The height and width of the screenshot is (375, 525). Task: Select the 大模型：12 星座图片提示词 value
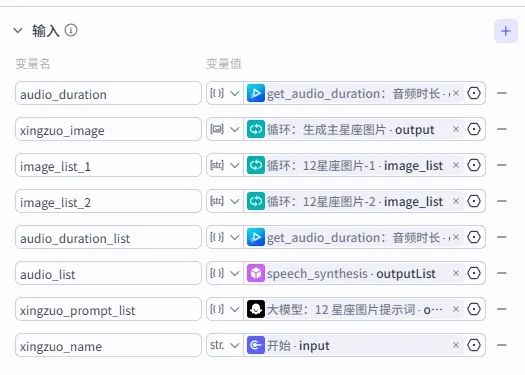(355, 309)
